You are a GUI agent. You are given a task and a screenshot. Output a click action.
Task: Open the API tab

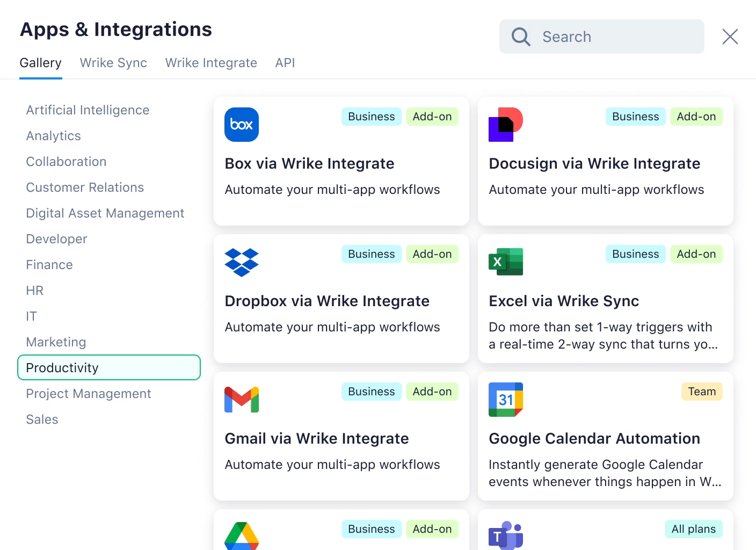pyautogui.click(x=285, y=63)
